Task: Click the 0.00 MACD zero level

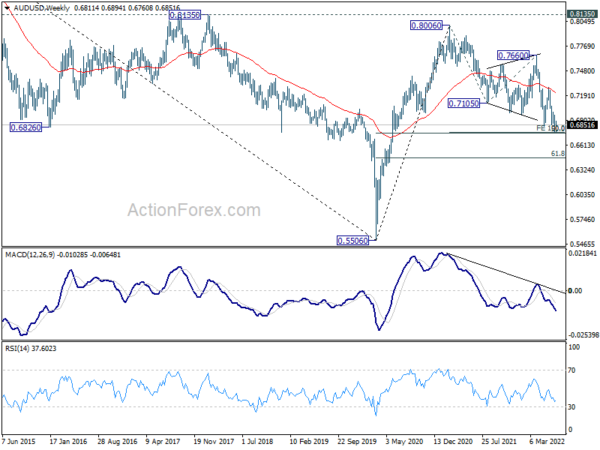Action: pyautogui.click(x=575, y=291)
